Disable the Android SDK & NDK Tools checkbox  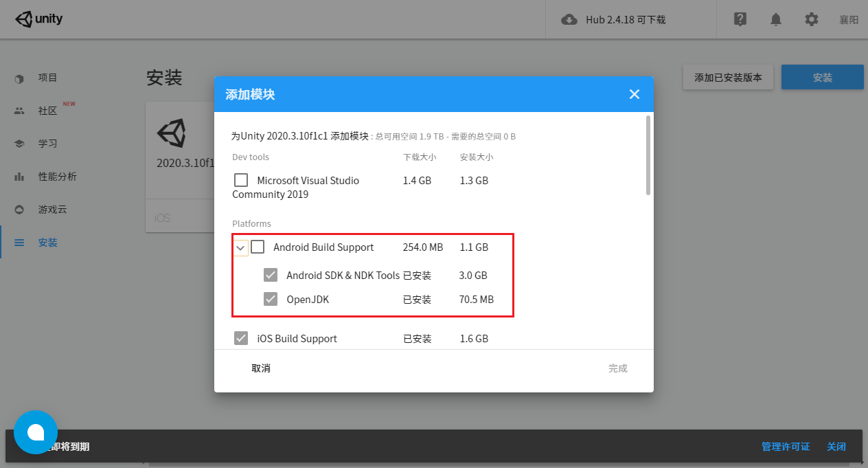point(271,274)
